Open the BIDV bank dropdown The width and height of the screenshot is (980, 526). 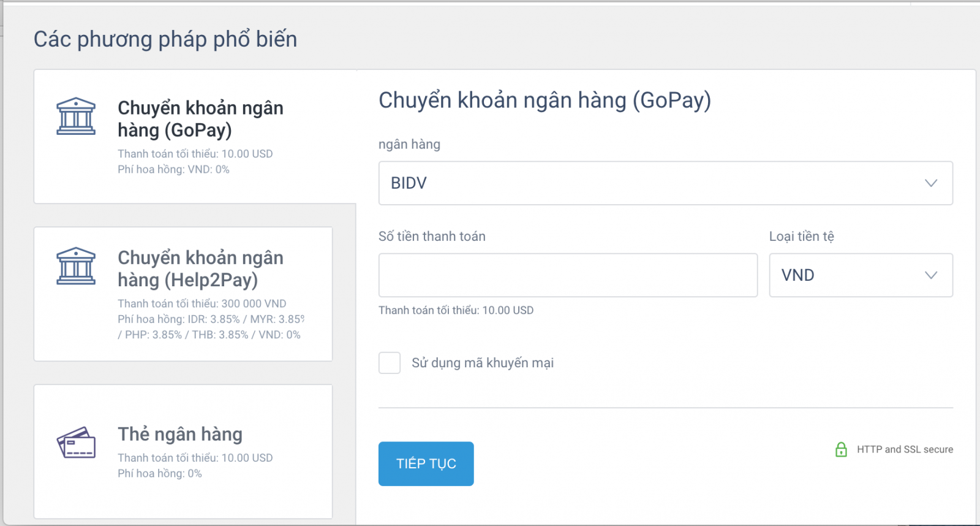(x=666, y=183)
